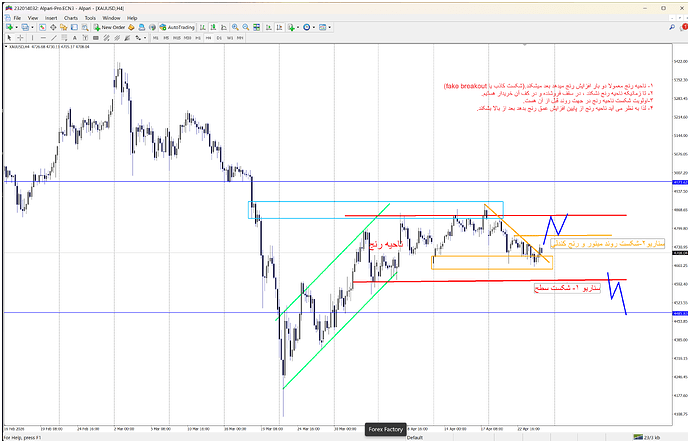
Task: Switch chart to W1 timeframe
Action: (230, 38)
